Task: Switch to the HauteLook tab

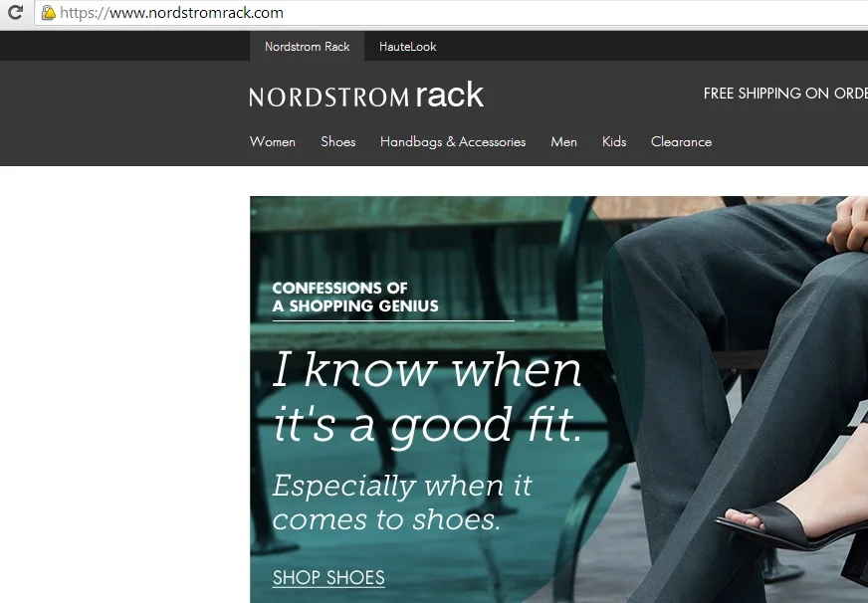Action: pos(407,47)
